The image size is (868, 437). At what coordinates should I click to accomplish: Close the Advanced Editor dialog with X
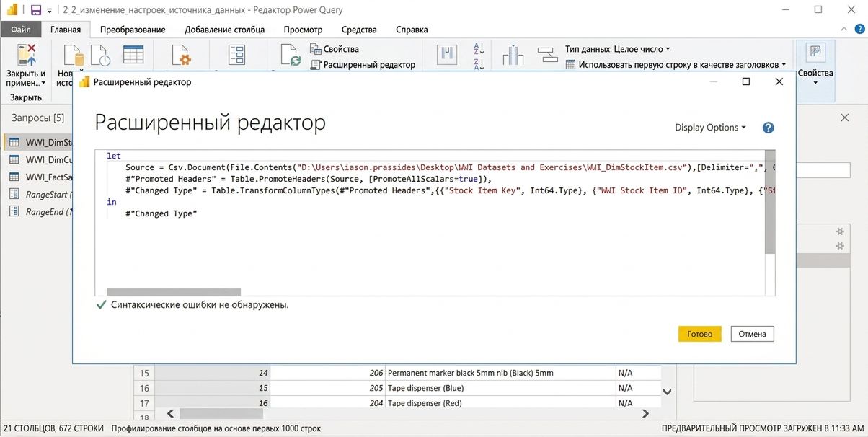pyautogui.click(x=779, y=81)
